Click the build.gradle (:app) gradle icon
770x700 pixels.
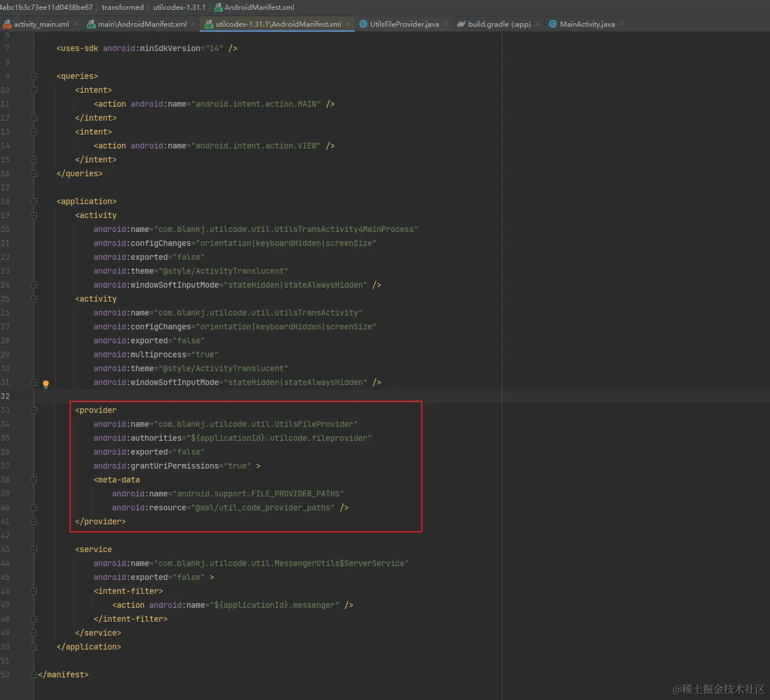click(461, 24)
